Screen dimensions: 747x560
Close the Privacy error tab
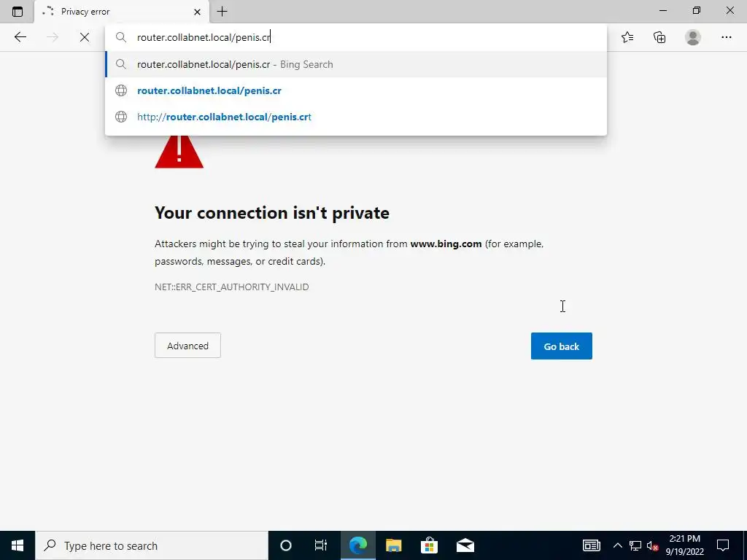click(x=197, y=12)
